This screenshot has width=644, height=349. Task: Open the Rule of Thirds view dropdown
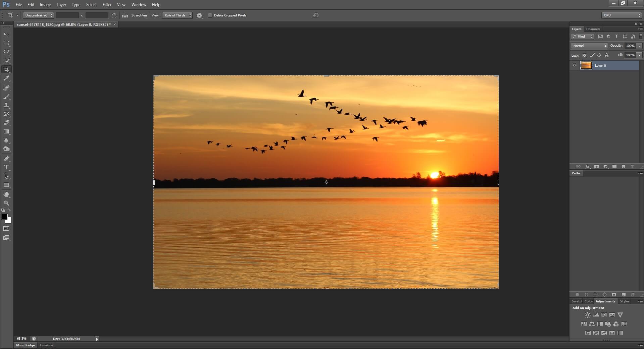[x=177, y=15]
